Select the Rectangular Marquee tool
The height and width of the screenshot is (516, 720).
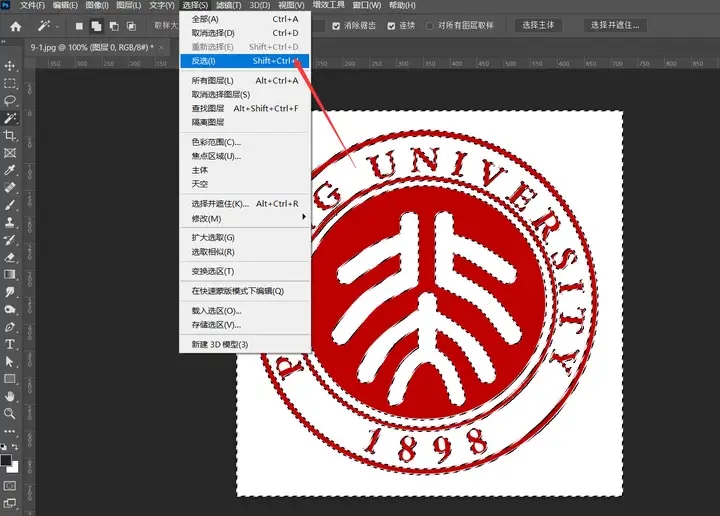pos(10,83)
